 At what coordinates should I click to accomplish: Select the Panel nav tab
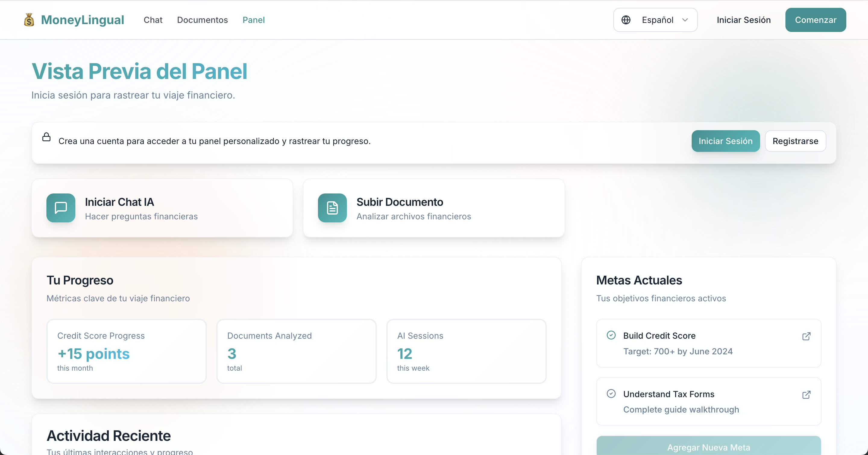tap(253, 20)
